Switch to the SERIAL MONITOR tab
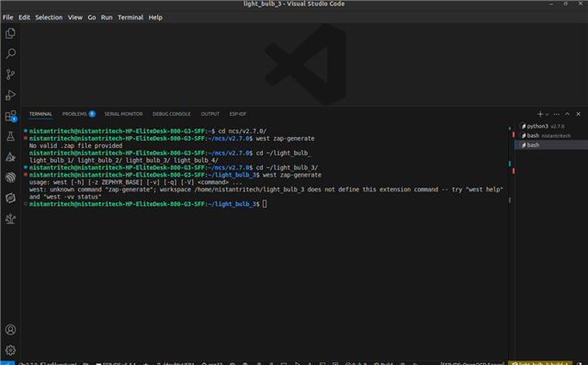588x365 pixels. click(123, 114)
